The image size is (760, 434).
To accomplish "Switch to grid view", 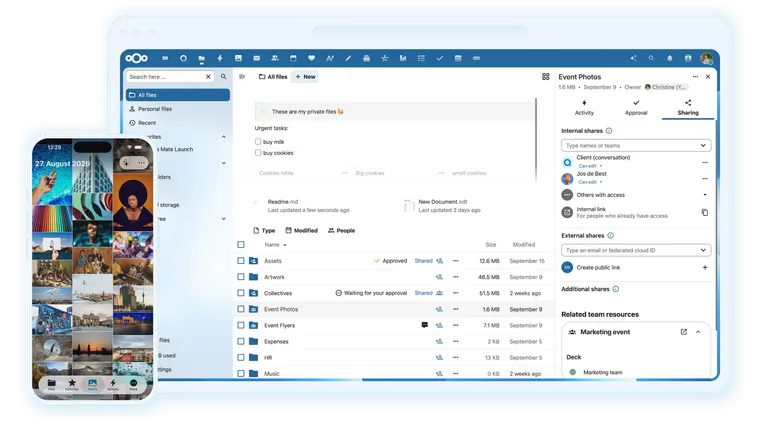I will click(x=546, y=77).
